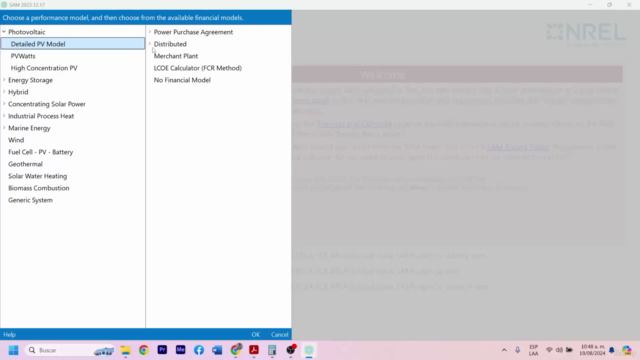Open the Calculator taskbar icon

(272, 350)
